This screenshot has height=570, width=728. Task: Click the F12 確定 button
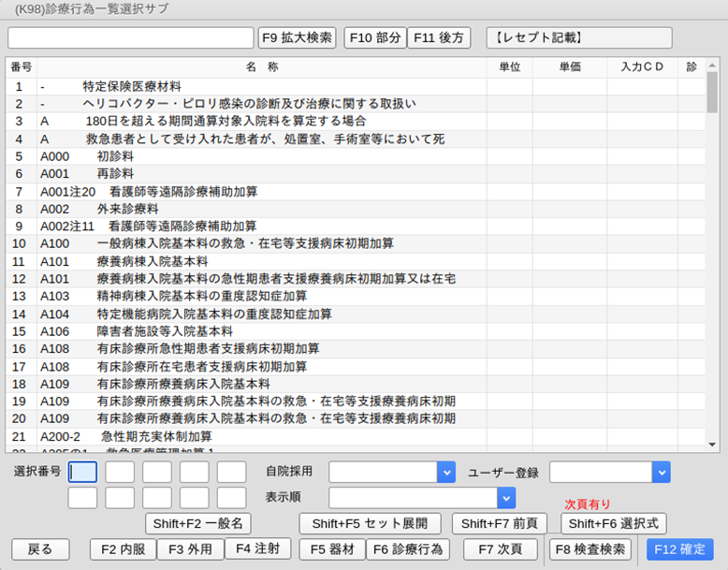(x=680, y=549)
